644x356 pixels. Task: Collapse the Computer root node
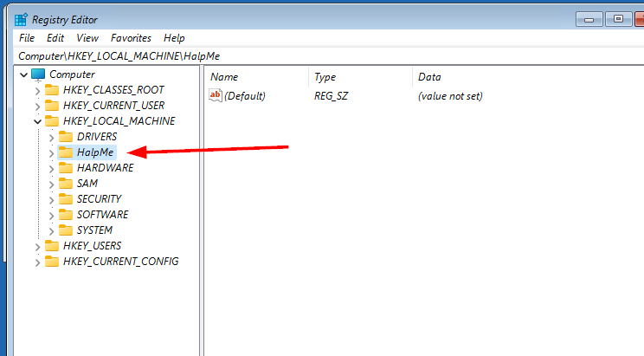pyautogui.click(x=23, y=74)
